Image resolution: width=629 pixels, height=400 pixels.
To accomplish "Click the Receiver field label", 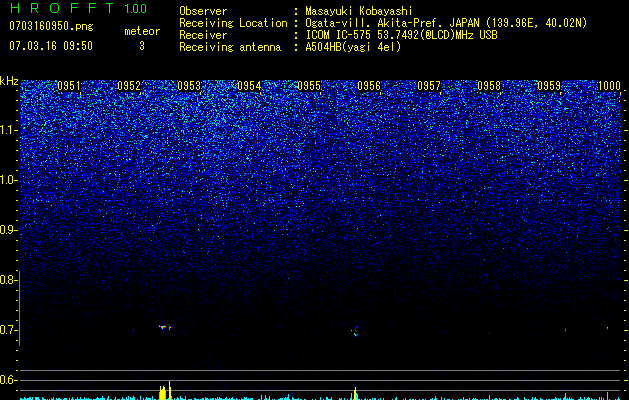I will [203, 35].
